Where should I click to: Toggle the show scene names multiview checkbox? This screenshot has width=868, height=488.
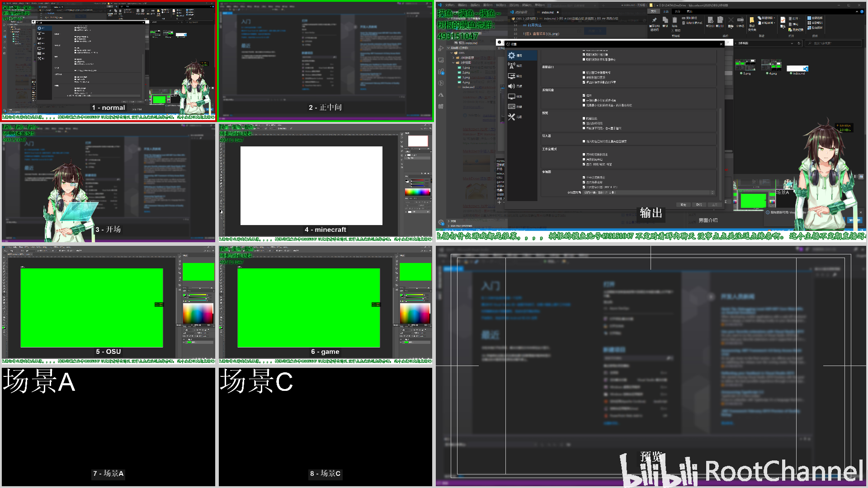click(584, 182)
